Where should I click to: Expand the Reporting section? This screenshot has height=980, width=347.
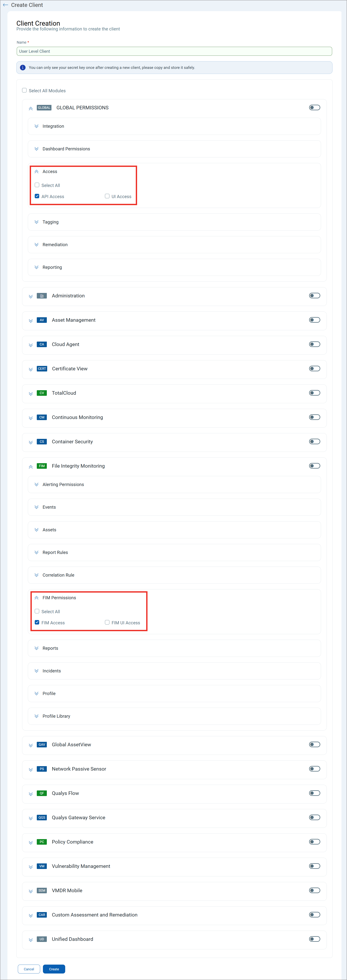(x=37, y=267)
